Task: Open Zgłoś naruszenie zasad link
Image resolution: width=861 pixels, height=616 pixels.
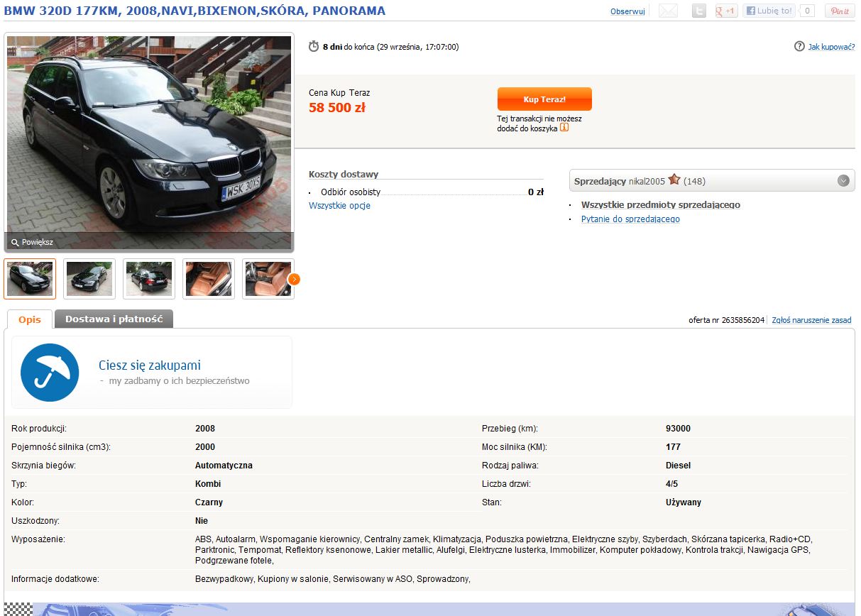Action: click(811, 320)
